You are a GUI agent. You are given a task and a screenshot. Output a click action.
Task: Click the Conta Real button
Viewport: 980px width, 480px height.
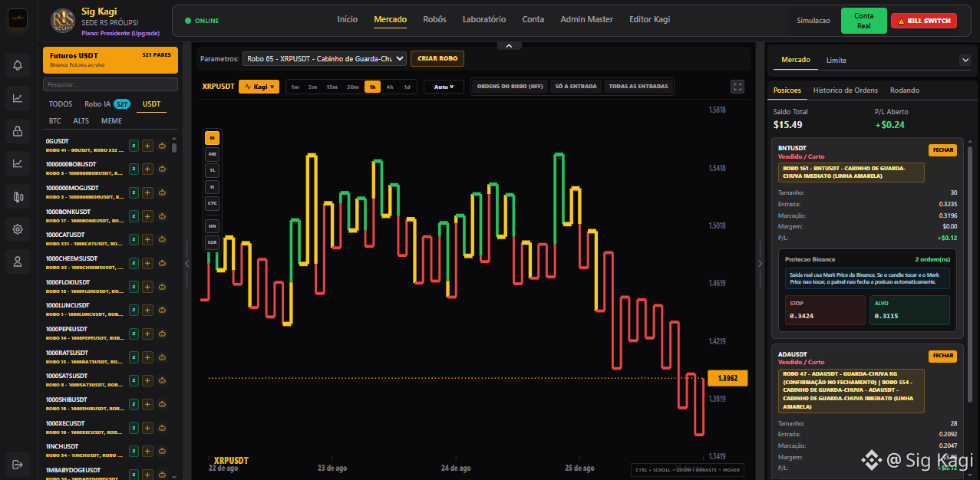pyautogui.click(x=863, y=21)
